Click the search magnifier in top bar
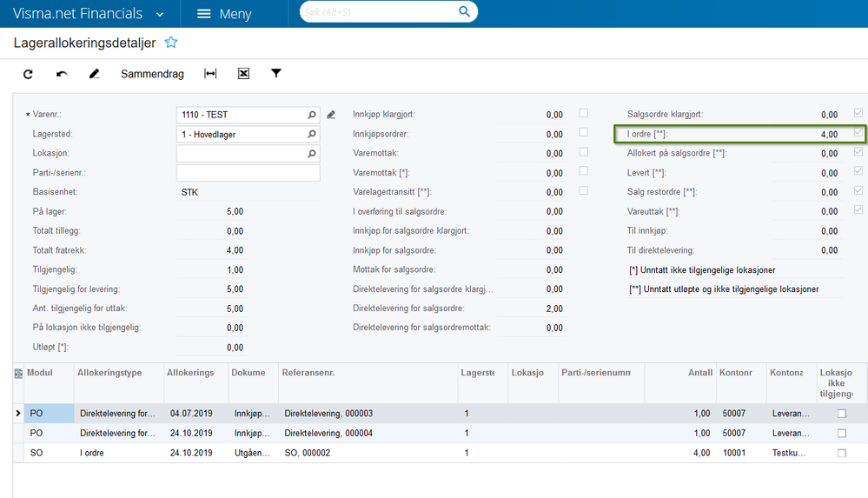 [x=465, y=11]
